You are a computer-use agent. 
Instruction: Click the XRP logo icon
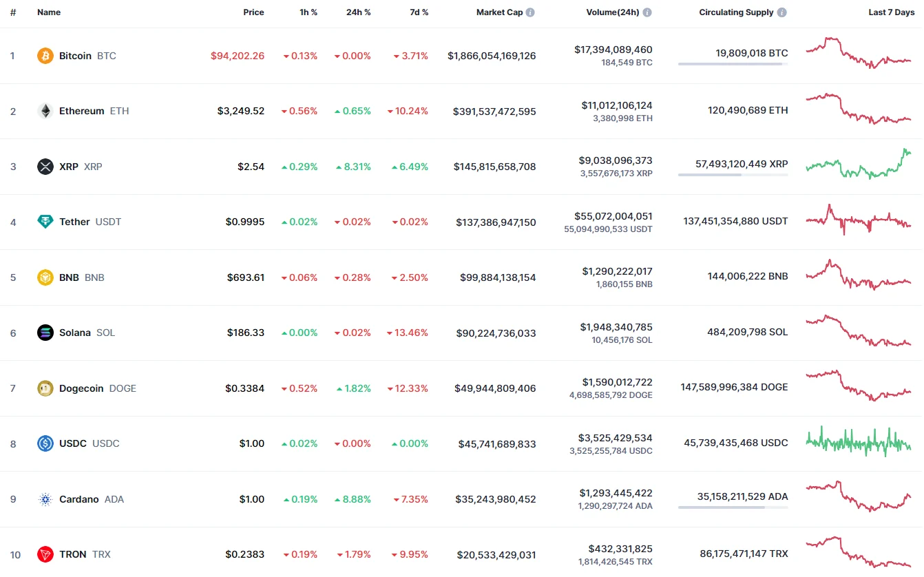(45, 167)
